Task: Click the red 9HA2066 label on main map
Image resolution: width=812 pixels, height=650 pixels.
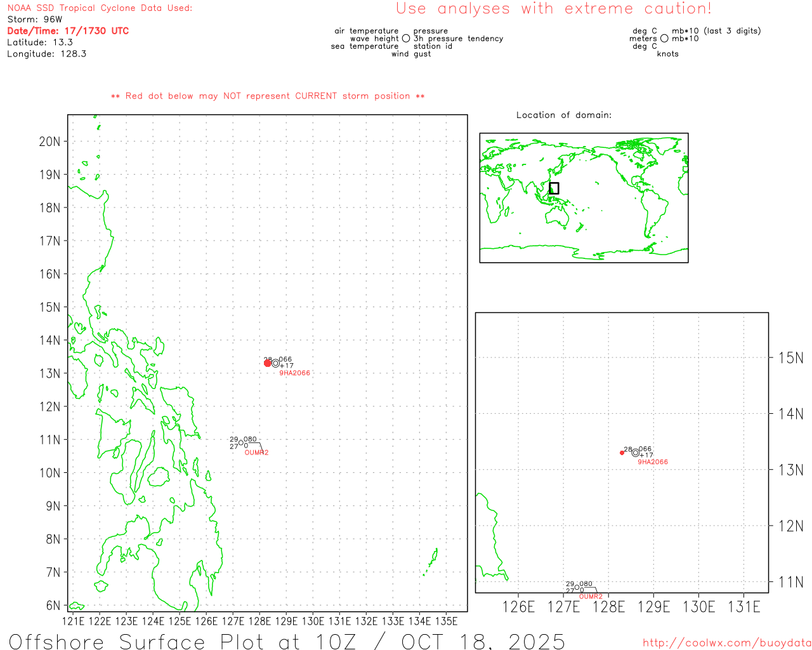Action: point(295,373)
